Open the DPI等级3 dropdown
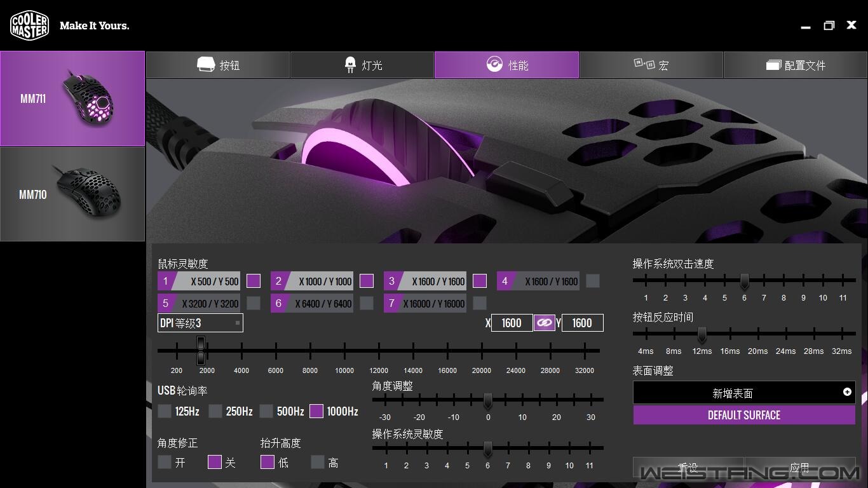 coord(200,323)
